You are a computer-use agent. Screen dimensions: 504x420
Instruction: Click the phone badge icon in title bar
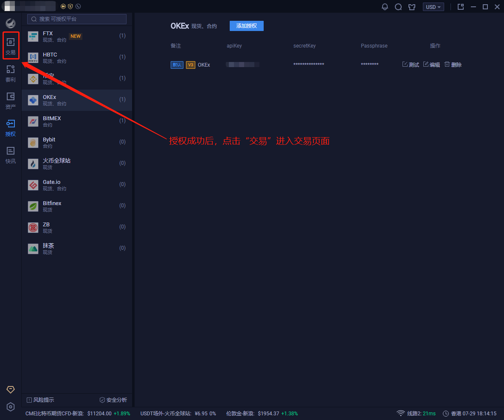78,6
